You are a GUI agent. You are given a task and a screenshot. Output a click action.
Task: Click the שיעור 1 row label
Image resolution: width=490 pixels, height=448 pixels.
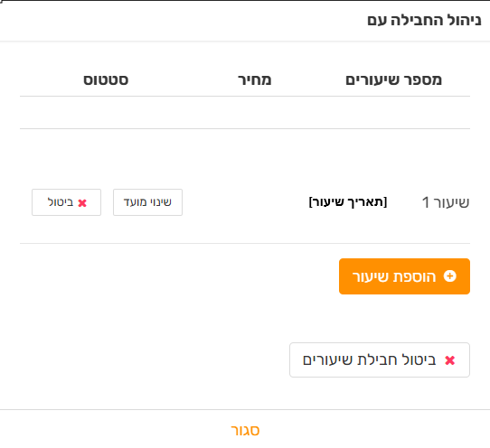(x=446, y=202)
